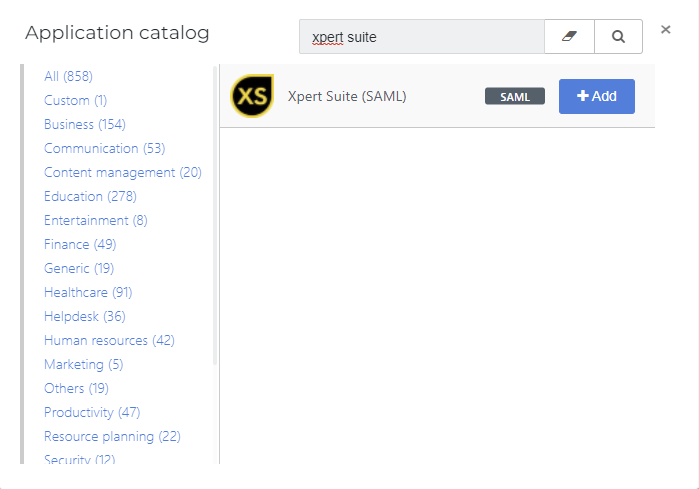Close the Application catalog dialog
Screen dimensions: 699x489
point(666,29)
